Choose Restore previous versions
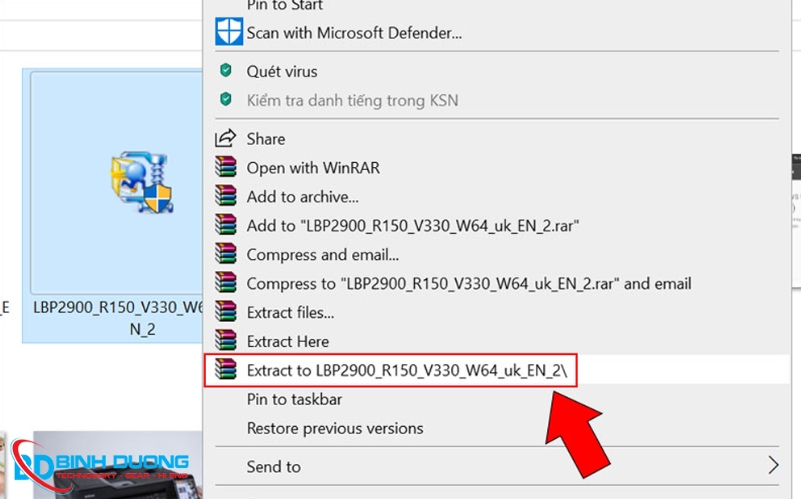Image resolution: width=801 pixels, height=499 pixels. pos(335,428)
